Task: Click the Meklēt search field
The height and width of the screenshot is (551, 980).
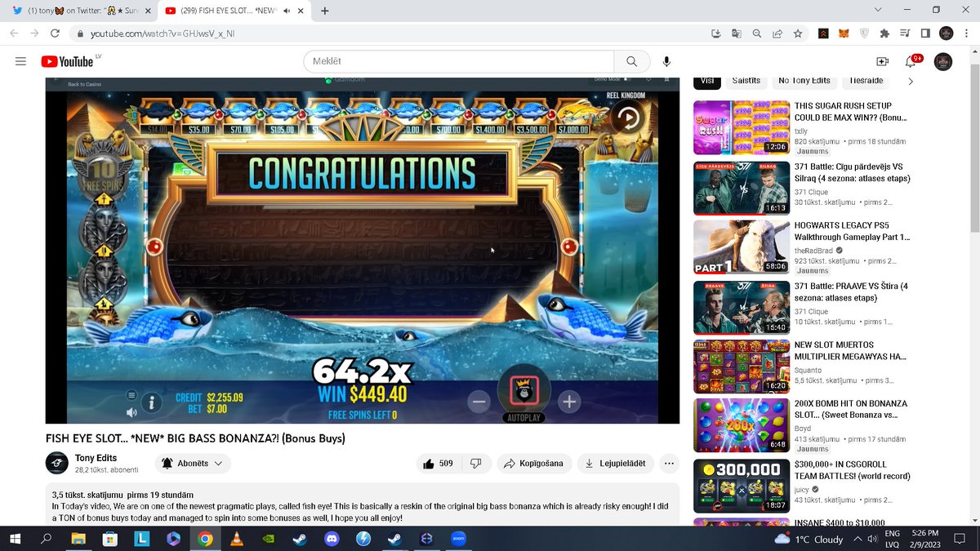Action: pos(458,61)
